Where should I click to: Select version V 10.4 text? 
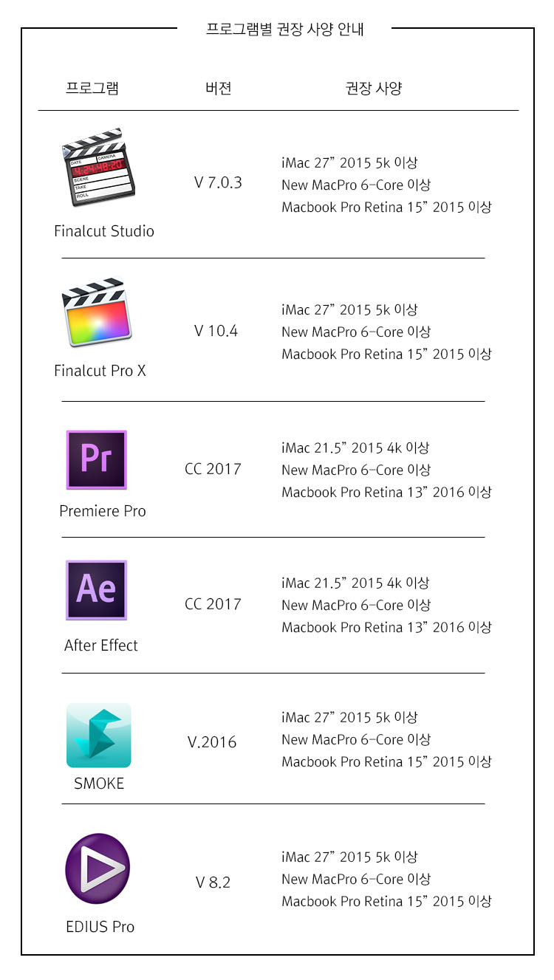coord(216,331)
